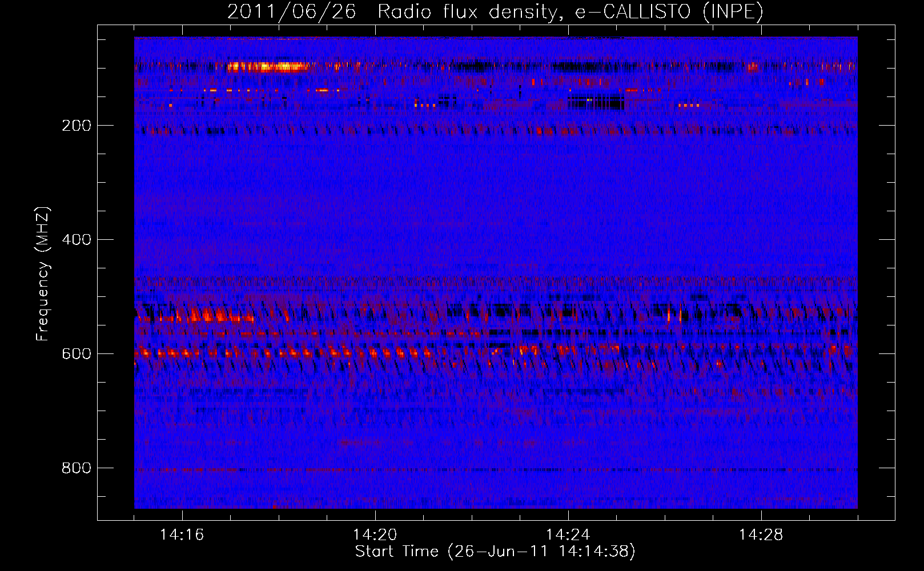Image resolution: width=924 pixels, height=571 pixels.
Task: Click the 600 frequency tick label
Action: [77, 353]
